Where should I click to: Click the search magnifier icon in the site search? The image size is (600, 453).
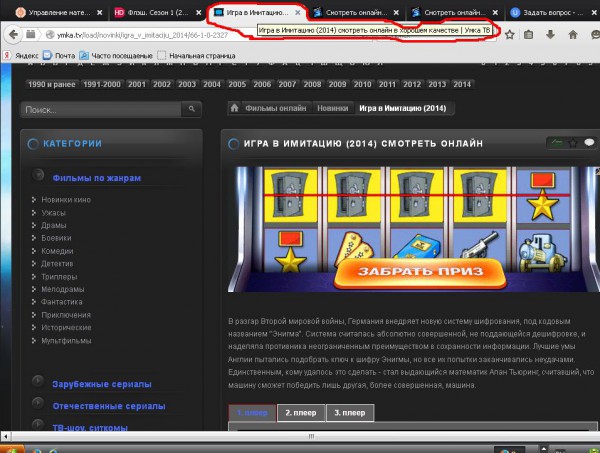click(189, 109)
